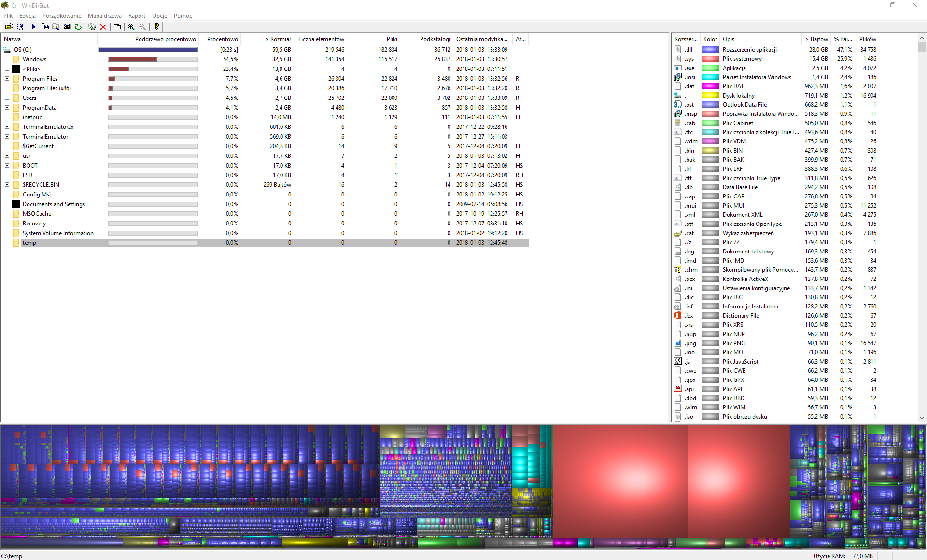Expand the TerminalEmulator2x tree node
927x560 pixels.
coord(7,127)
